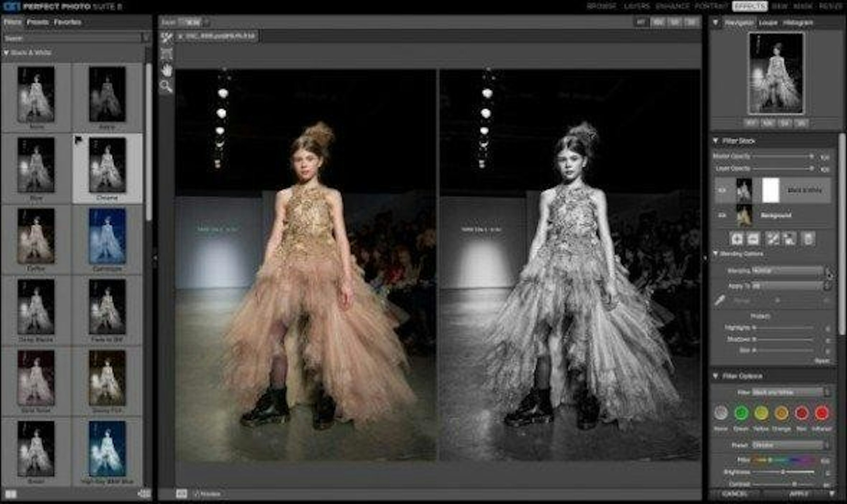This screenshot has width=847, height=504.
Task: Choose the Infrared color filter
Action: point(822,413)
